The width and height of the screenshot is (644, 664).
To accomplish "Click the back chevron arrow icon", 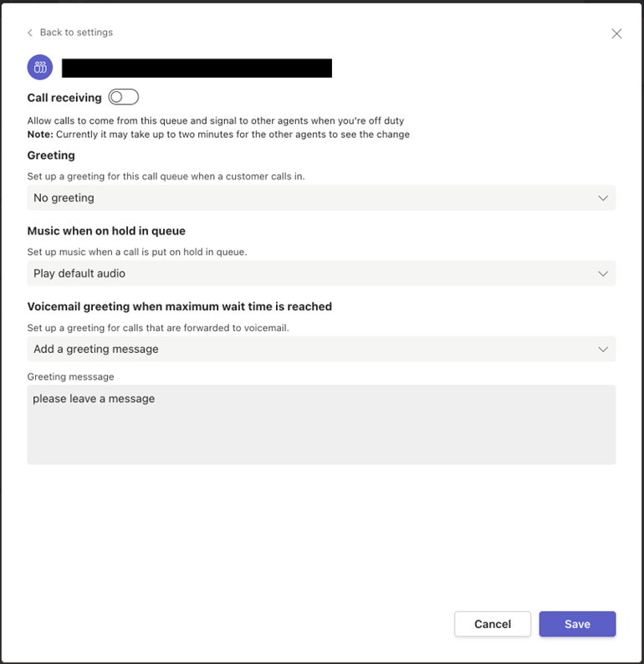I will [30, 33].
